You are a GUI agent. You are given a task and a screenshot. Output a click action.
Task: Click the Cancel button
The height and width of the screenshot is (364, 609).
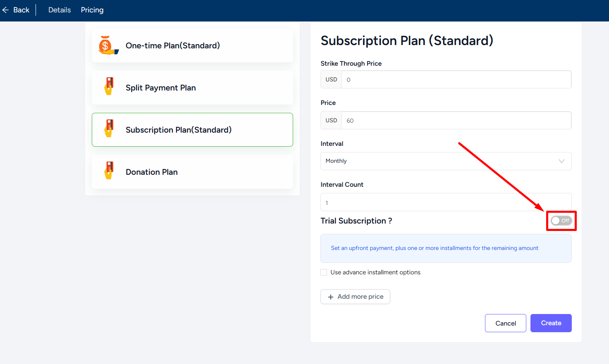pyautogui.click(x=506, y=323)
